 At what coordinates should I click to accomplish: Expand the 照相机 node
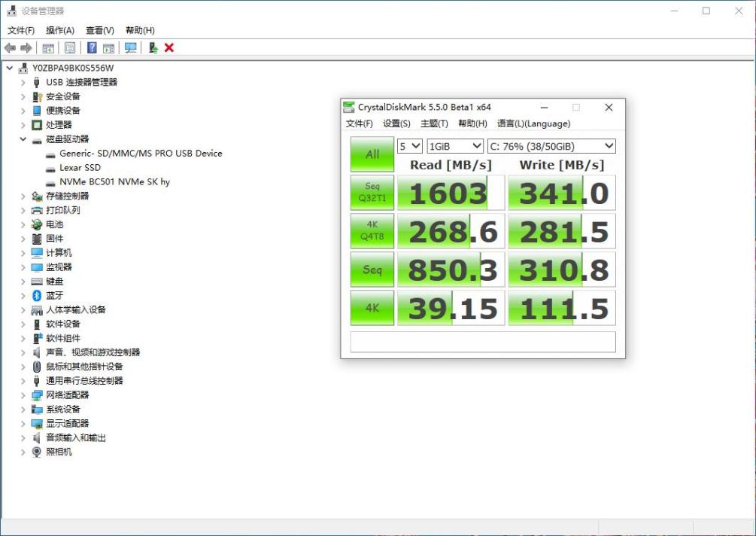(x=23, y=452)
